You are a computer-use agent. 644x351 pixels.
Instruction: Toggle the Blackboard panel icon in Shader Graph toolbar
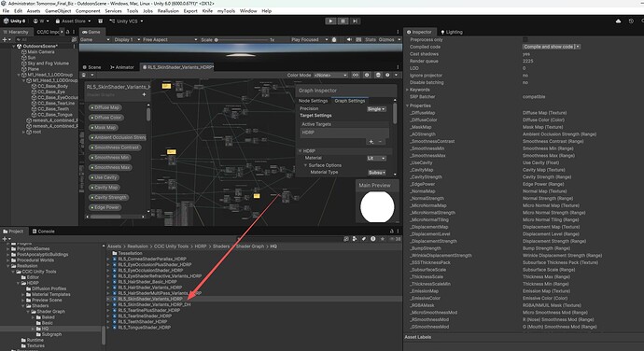tap(356, 76)
